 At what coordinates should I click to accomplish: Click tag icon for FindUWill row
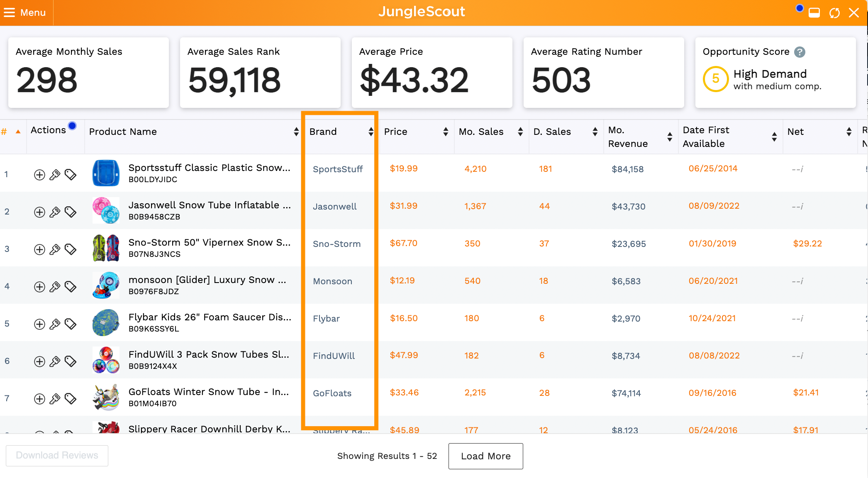[71, 361]
